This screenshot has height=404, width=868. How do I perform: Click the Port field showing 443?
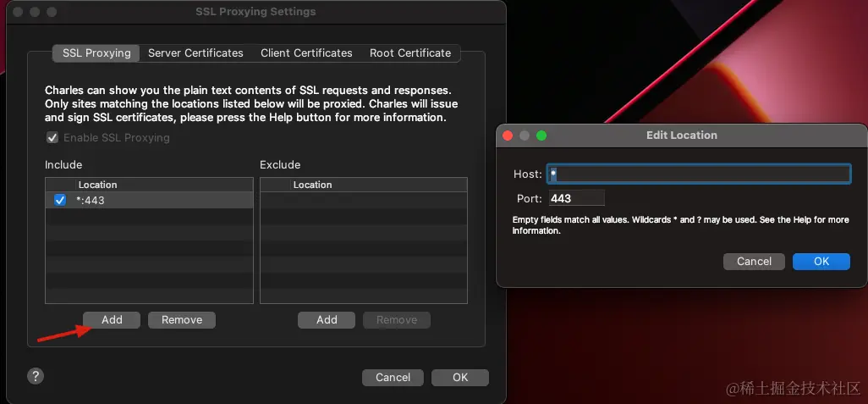pyautogui.click(x=576, y=198)
